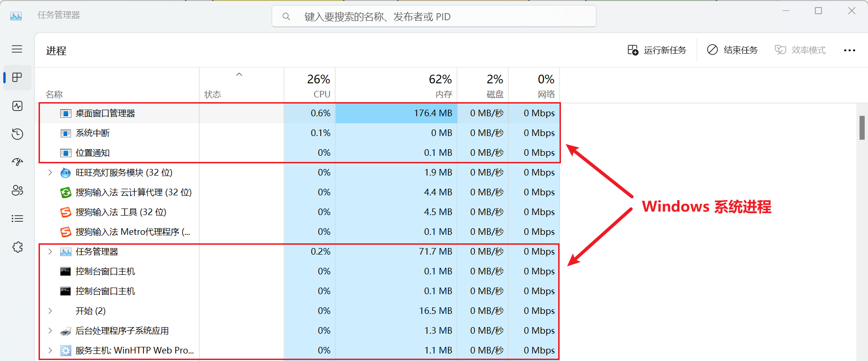Viewport: 868px width, 361px height.
Task: Sort processes by the 名称 column
Action: [x=117, y=85]
